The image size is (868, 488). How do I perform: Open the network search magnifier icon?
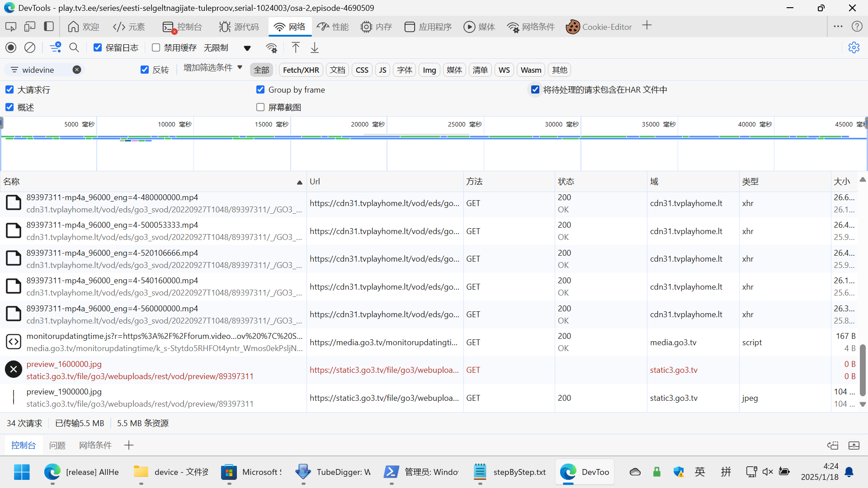(x=74, y=47)
